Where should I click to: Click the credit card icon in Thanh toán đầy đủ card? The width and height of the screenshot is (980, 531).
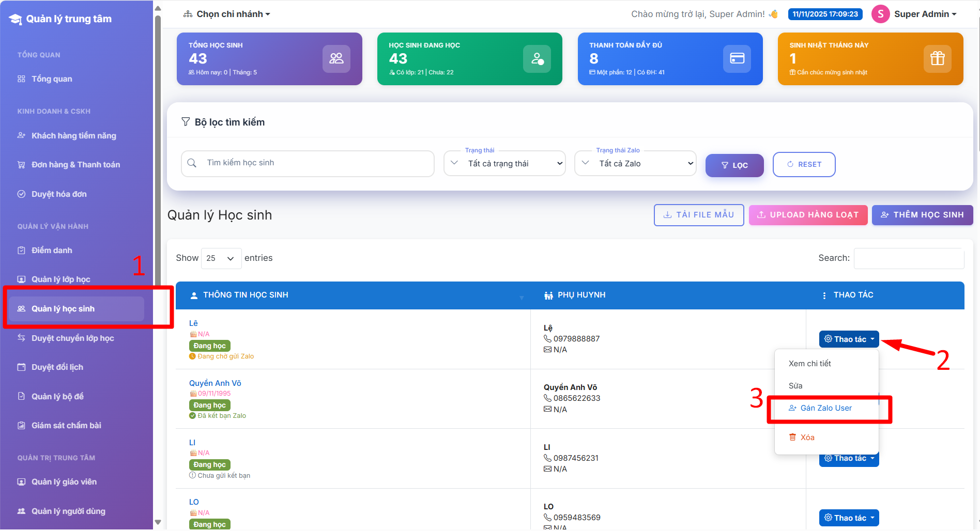(x=737, y=58)
